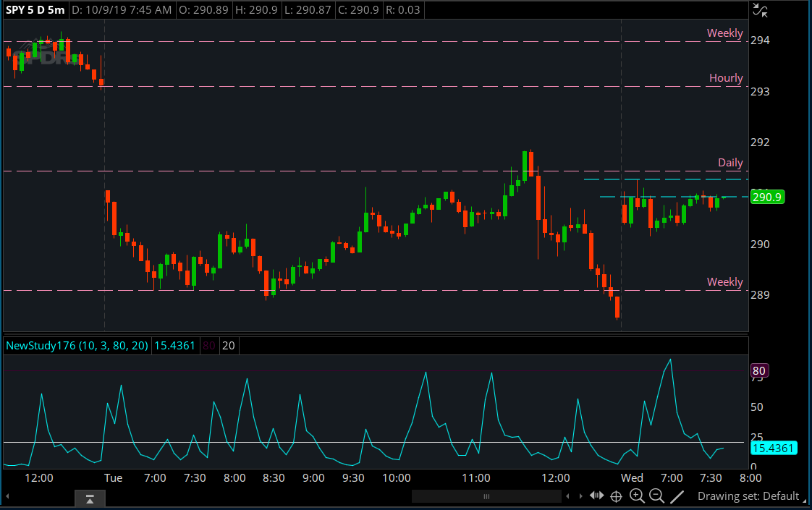Click the scroll-left arrow beside the scrollbar
The width and height of the screenshot is (812, 510).
(568, 496)
